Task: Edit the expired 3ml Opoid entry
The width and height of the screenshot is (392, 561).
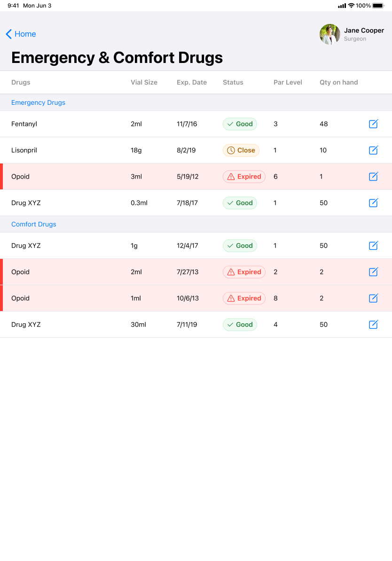Action: point(373,177)
